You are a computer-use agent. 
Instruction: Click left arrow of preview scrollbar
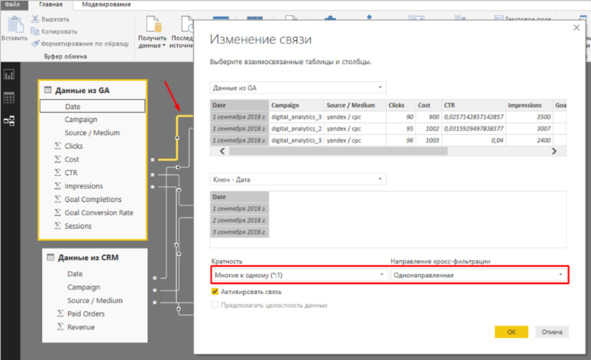point(222,151)
